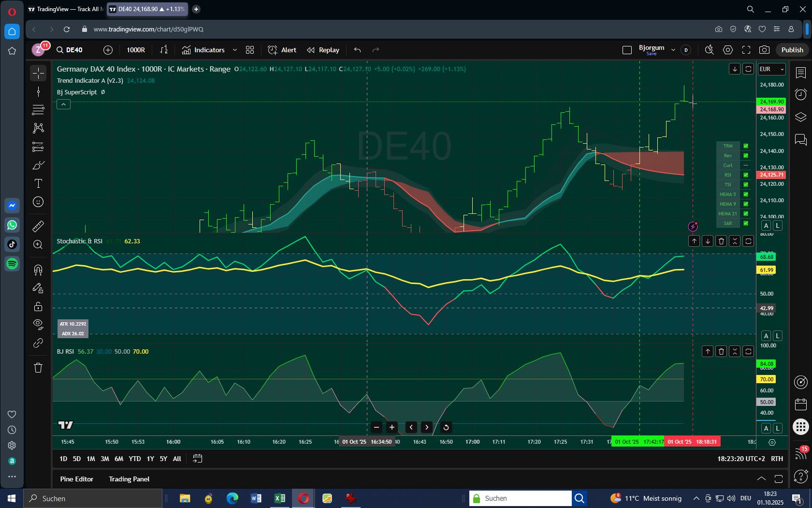812x508 pixels.
Task: Open the Trading Panel tab
Action: (129, 479)
